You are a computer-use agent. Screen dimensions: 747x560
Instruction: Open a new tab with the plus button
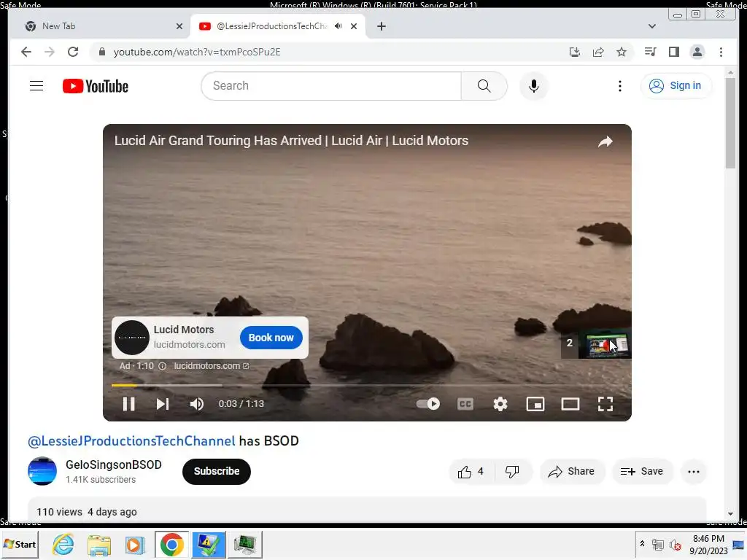pos(381,26)
